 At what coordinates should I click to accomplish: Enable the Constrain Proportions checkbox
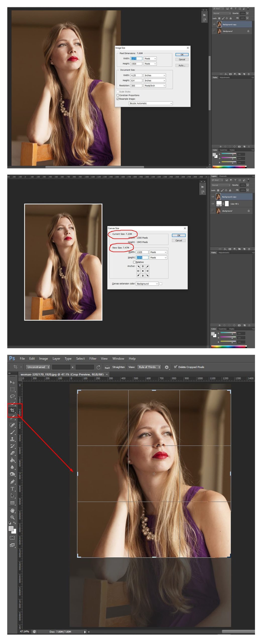click(118, 95)
